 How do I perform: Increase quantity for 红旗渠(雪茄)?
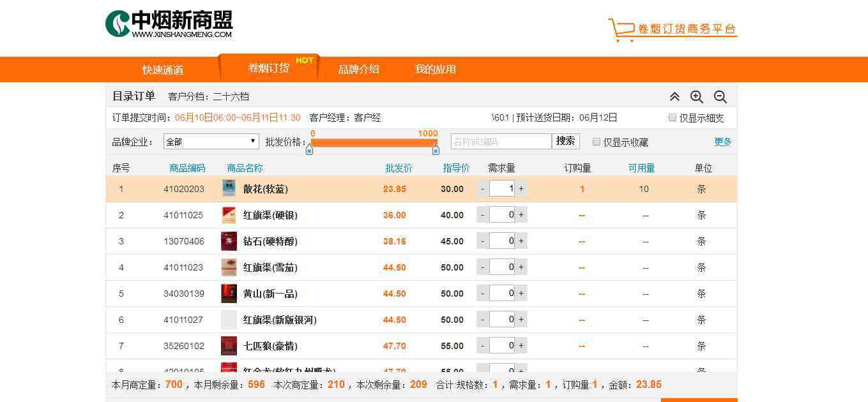tap(521, 267)
